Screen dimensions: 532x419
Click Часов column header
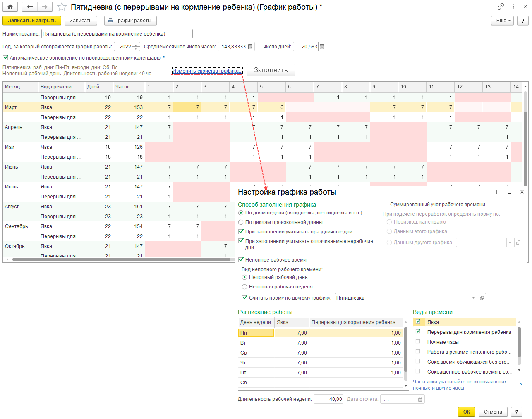[129, 87]
